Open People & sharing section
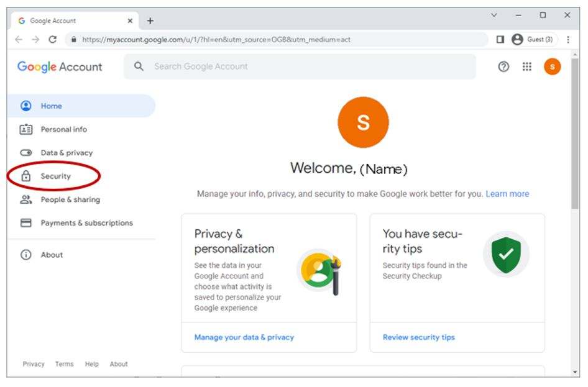 pyautogui.click(x=70, y=200)
